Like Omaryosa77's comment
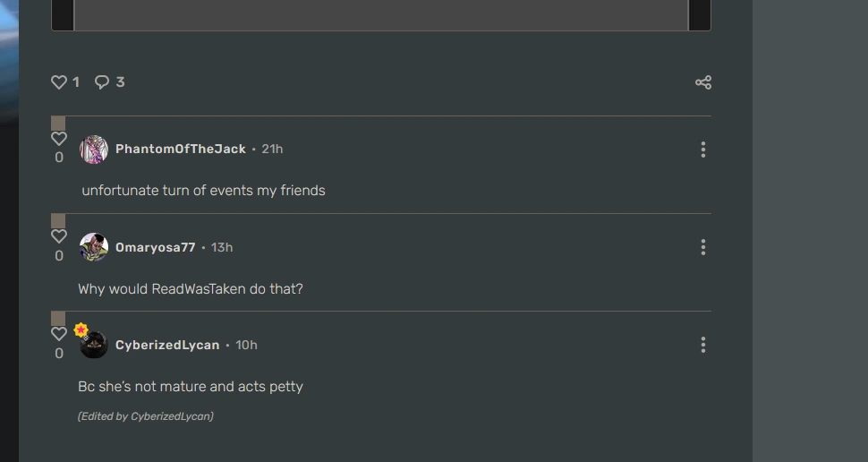 click(x=59, y=236)
